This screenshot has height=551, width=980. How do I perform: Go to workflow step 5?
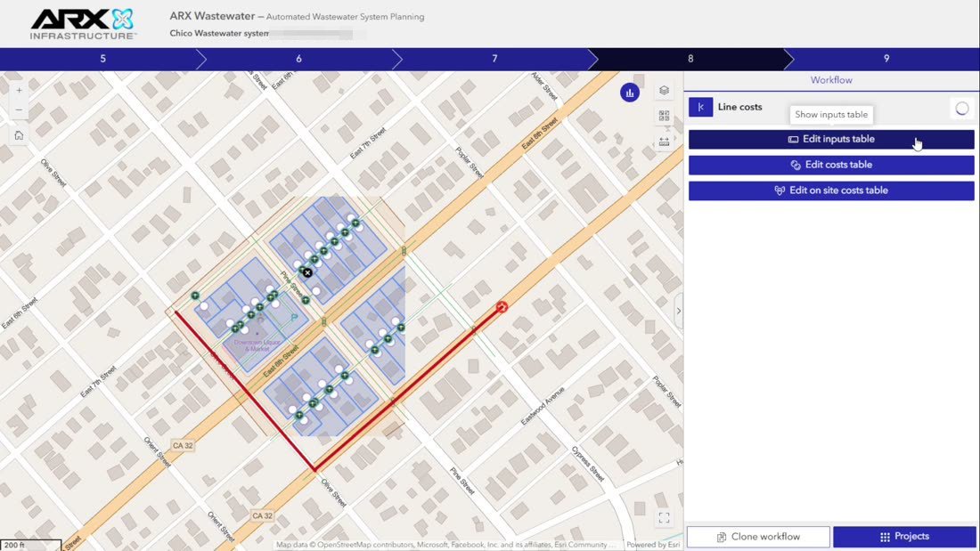pyautogui.click(x=102, y=59)
